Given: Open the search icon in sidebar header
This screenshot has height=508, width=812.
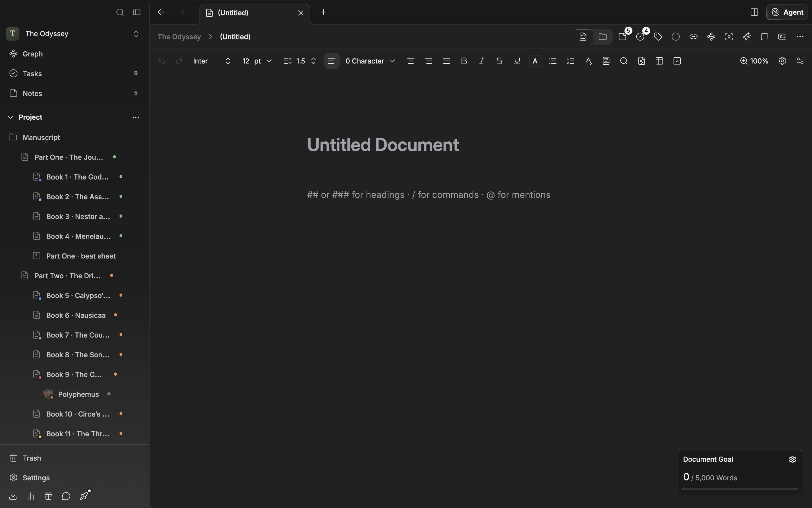Looking at the screenshot, I should coord(120,12).
